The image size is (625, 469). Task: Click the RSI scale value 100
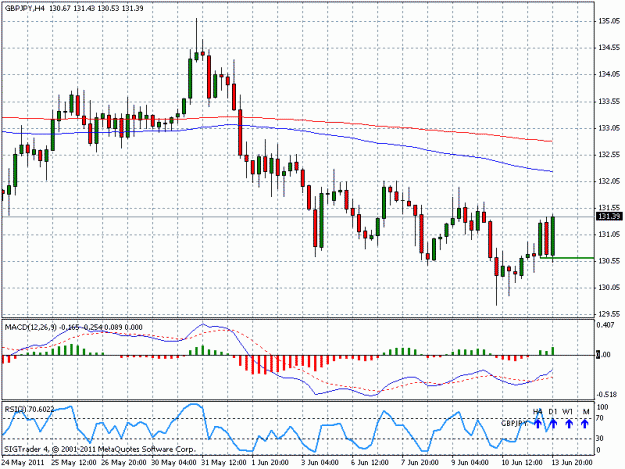pyautogui.click(x=602, y=407)
